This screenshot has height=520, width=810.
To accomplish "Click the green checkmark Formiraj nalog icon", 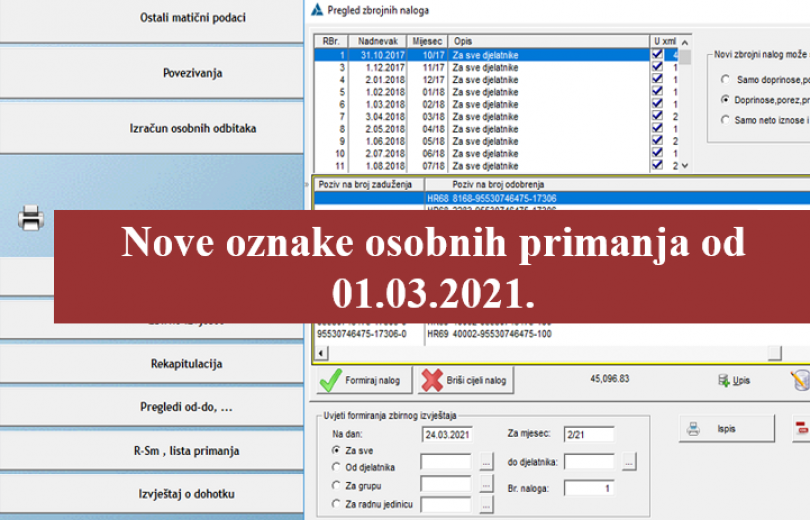I will (330, 381).
